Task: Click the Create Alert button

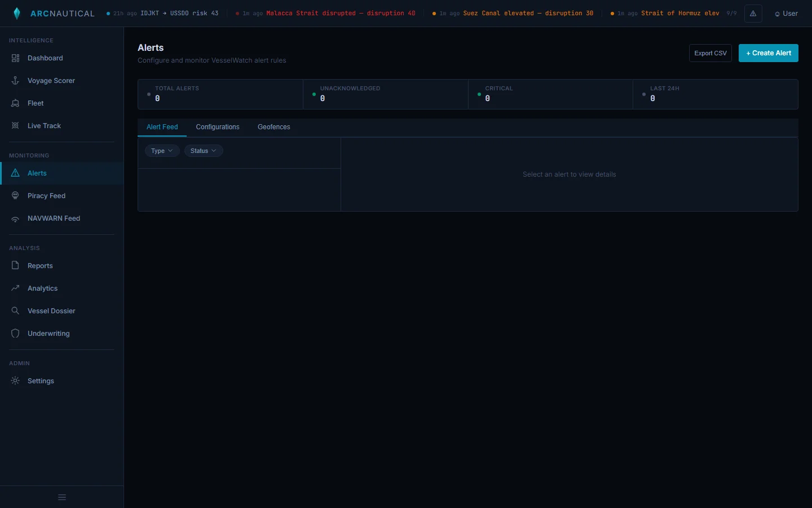Action: click(x=768, y=53)
